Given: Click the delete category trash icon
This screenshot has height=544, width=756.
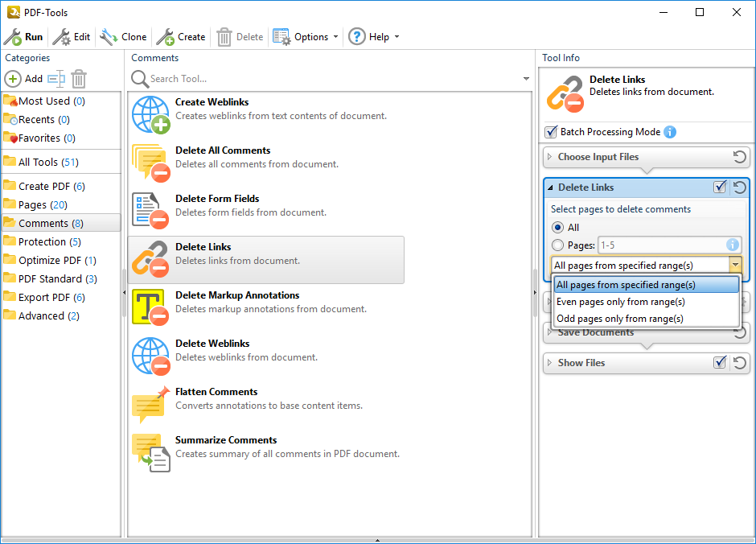Looking at the screenshot, I should click(79, 79).
